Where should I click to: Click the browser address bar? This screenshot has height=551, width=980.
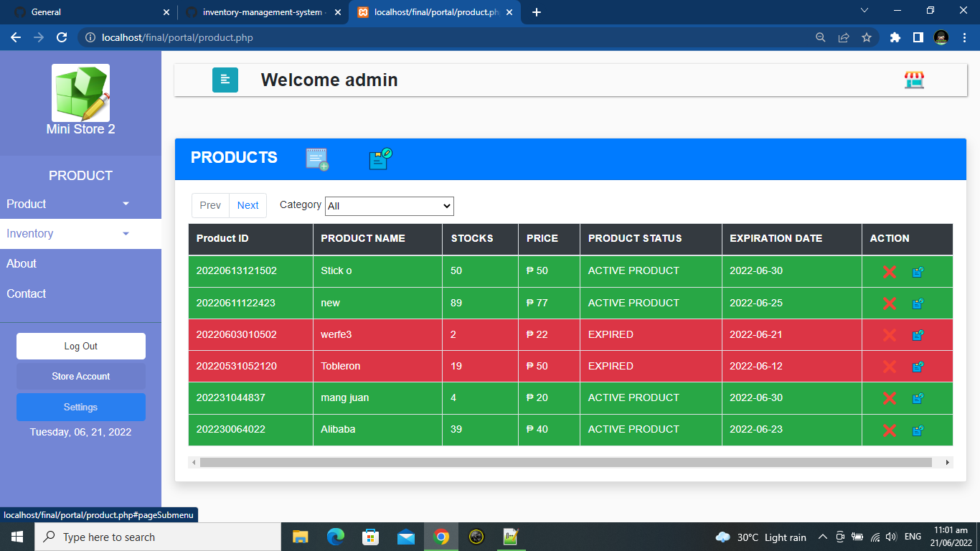tap(445, 37)
